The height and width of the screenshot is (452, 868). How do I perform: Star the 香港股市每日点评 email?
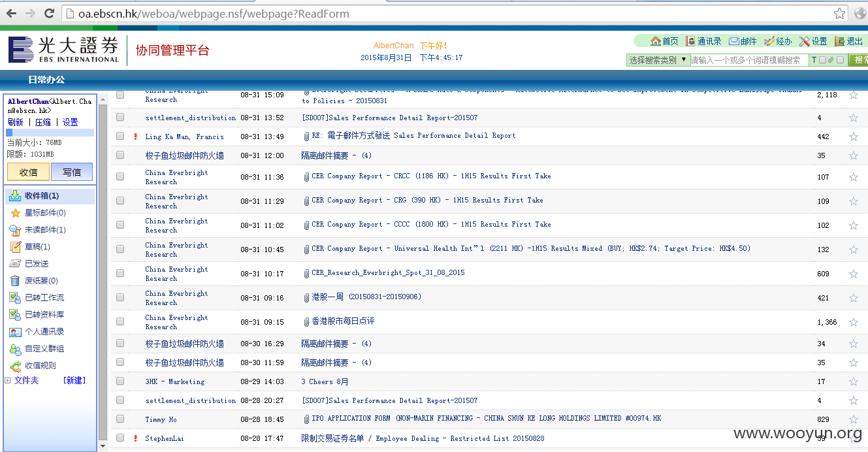[853, 322]
